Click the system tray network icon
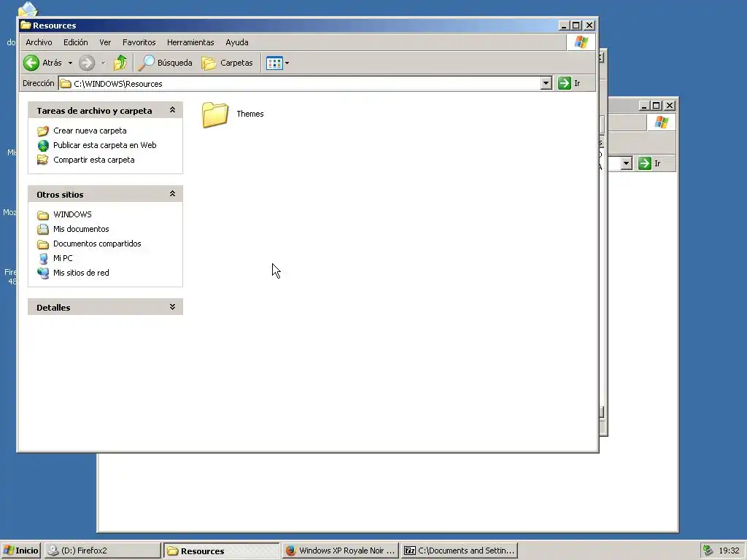 coord(708,551)
